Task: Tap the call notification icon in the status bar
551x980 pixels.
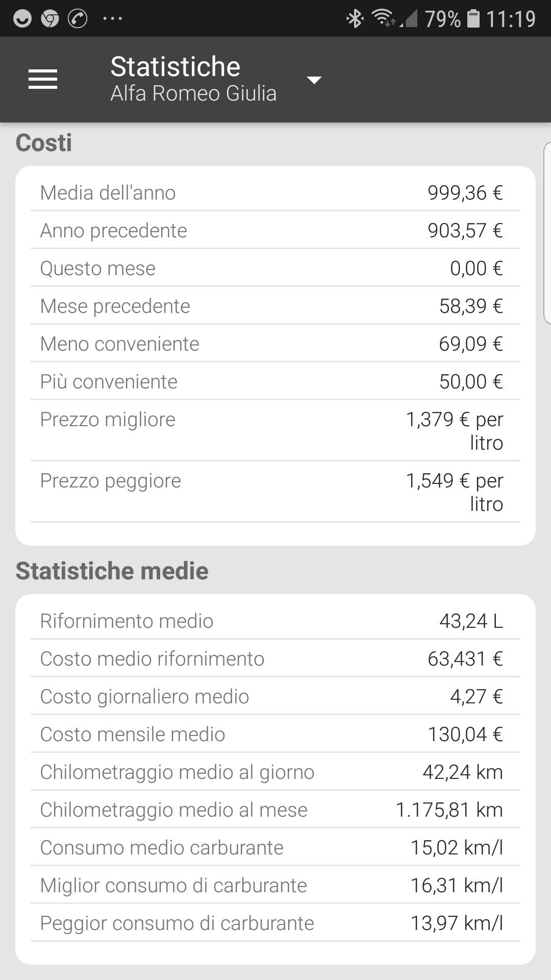Action: click(78, 19)
